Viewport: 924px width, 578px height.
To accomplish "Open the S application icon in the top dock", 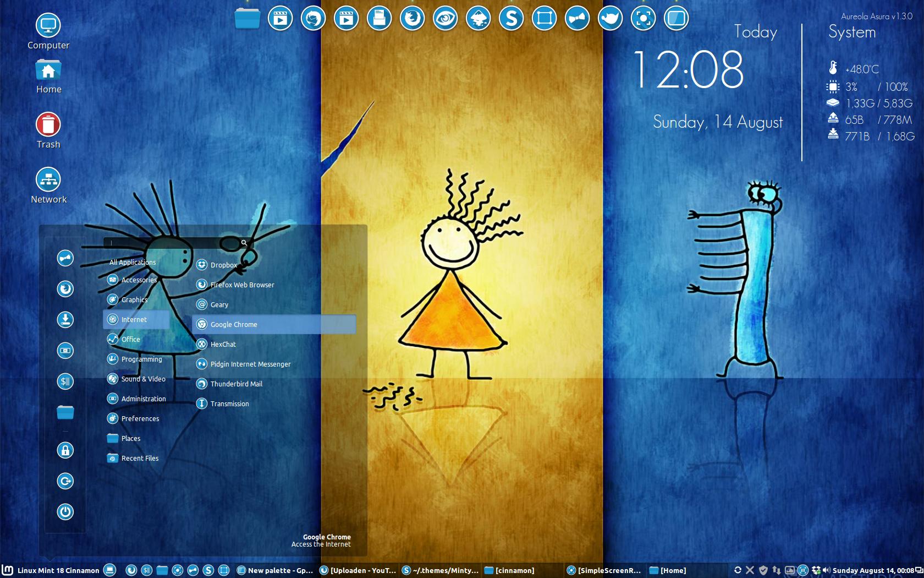I will click(512, 19).
